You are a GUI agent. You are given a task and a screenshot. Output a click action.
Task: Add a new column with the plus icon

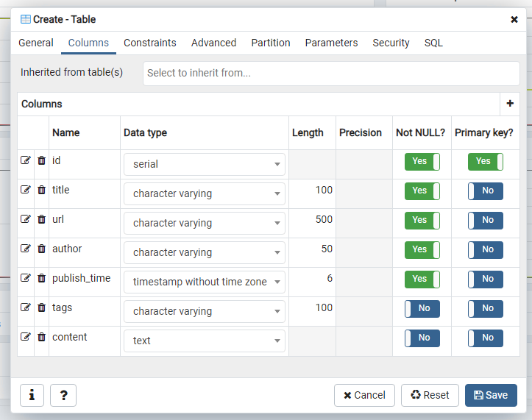510,104
